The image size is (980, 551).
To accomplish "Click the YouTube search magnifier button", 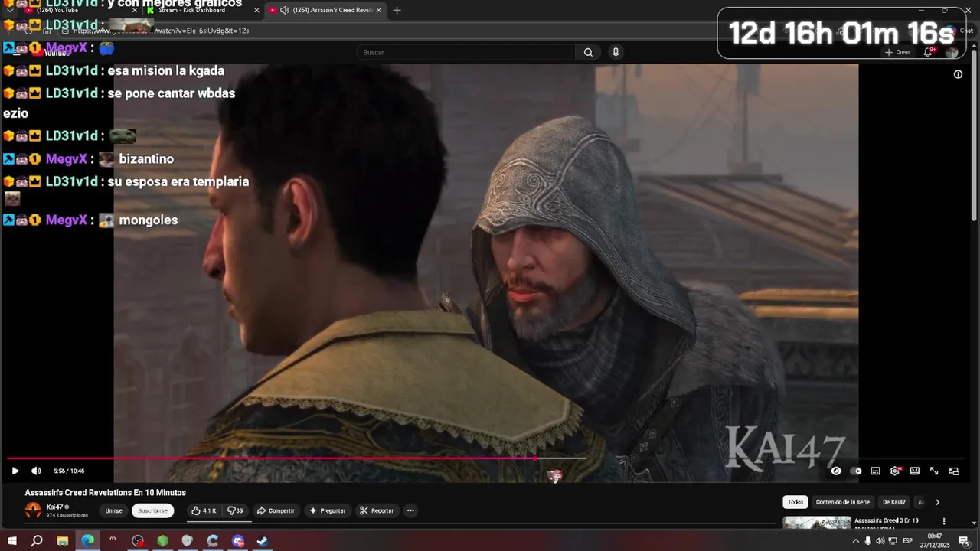I will 588,52.
